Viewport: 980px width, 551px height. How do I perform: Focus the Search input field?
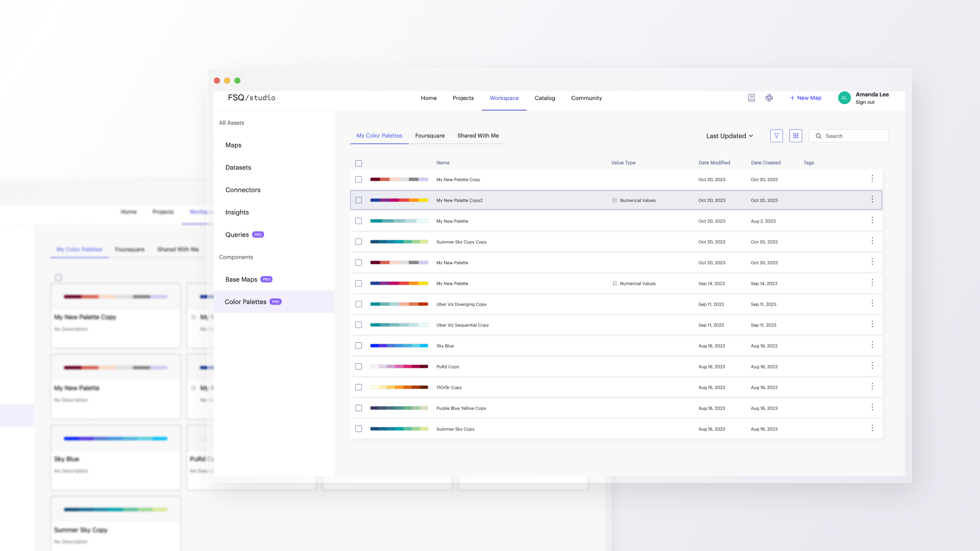[855, 136]
